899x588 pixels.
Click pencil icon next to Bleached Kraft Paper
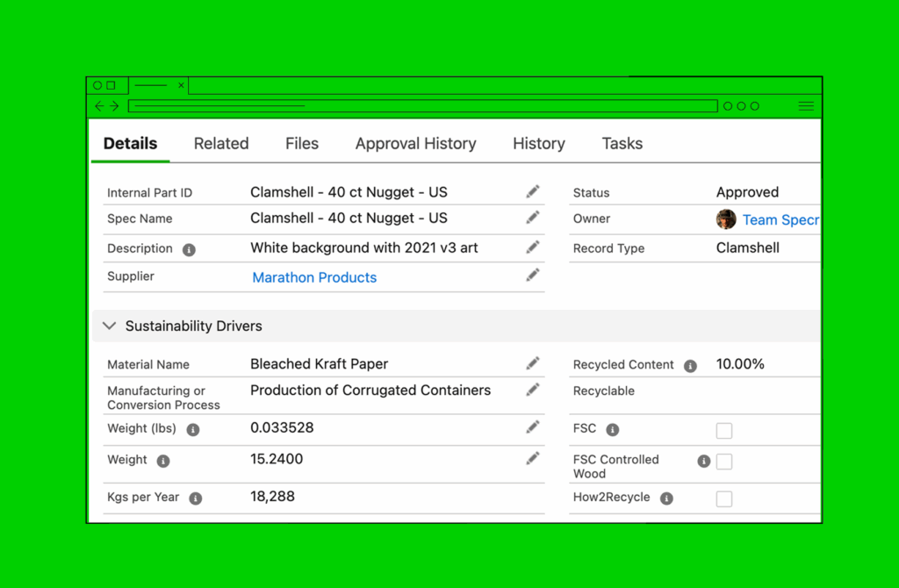(x=533, y=363)
